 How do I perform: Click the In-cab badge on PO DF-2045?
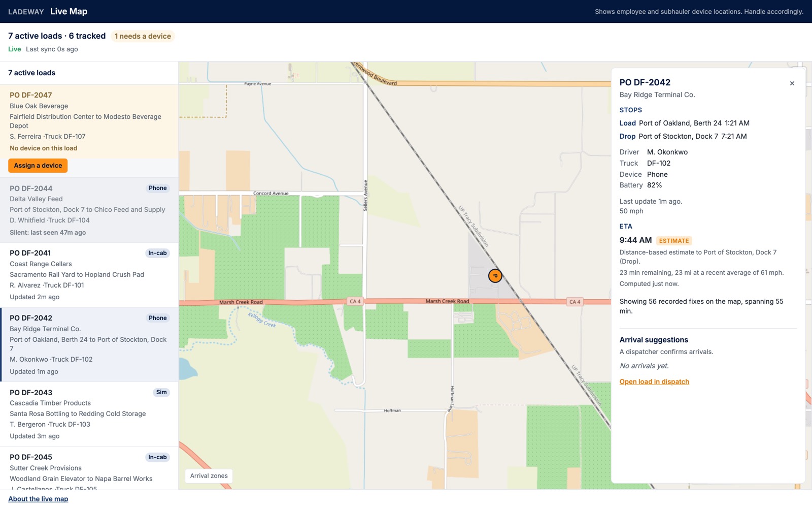coord(157,457)
